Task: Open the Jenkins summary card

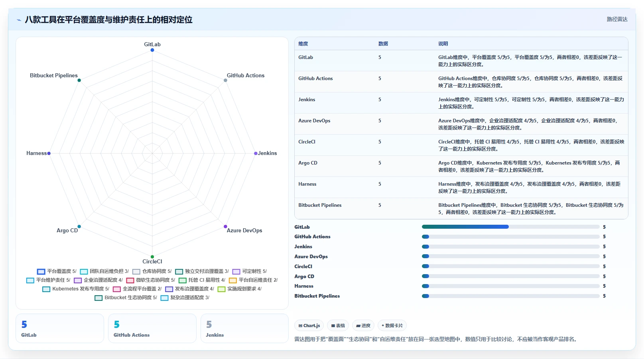Action: coord(244,328)
